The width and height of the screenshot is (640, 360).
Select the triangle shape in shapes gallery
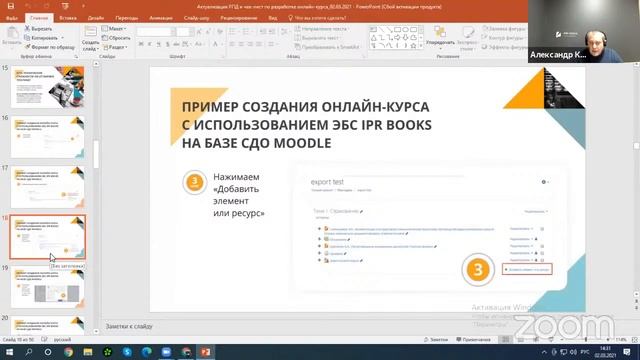(373, 38)
